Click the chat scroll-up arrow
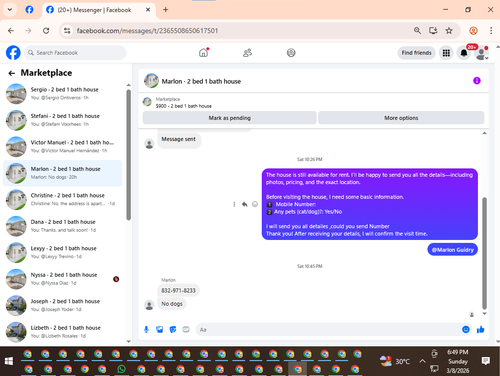Image resolution: width=500 pixels, height=376 pixels. point(484,133)
